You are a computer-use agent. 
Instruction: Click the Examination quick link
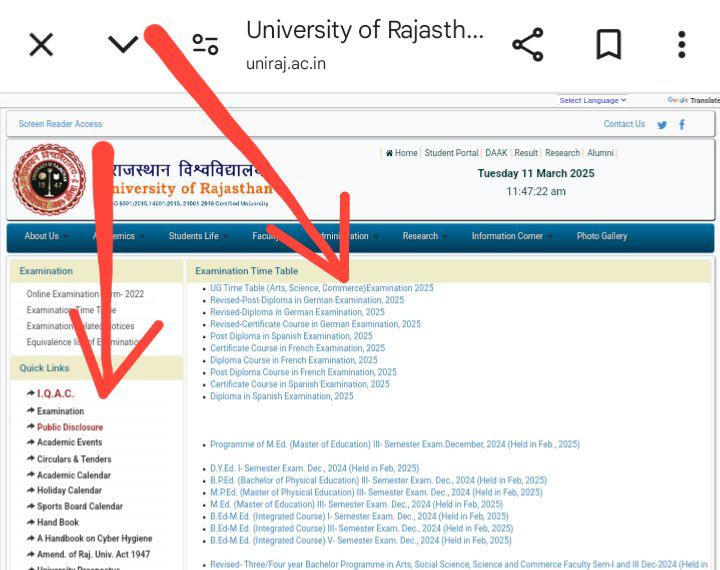tap(60, 411)
